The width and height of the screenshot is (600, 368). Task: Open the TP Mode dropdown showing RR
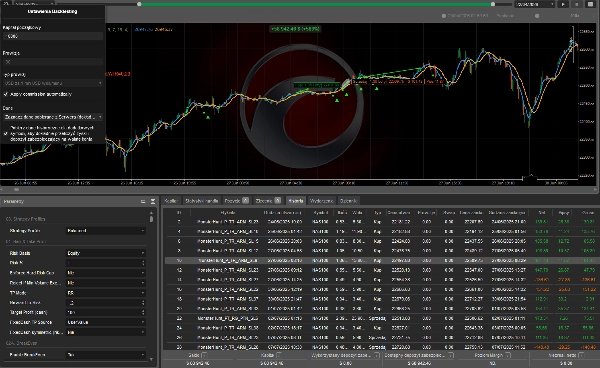point(106,293)
